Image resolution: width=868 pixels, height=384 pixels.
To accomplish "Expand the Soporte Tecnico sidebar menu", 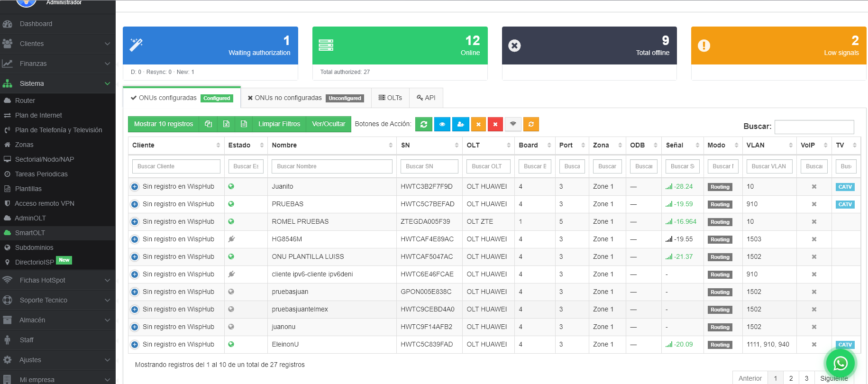I will coord(57,300).
